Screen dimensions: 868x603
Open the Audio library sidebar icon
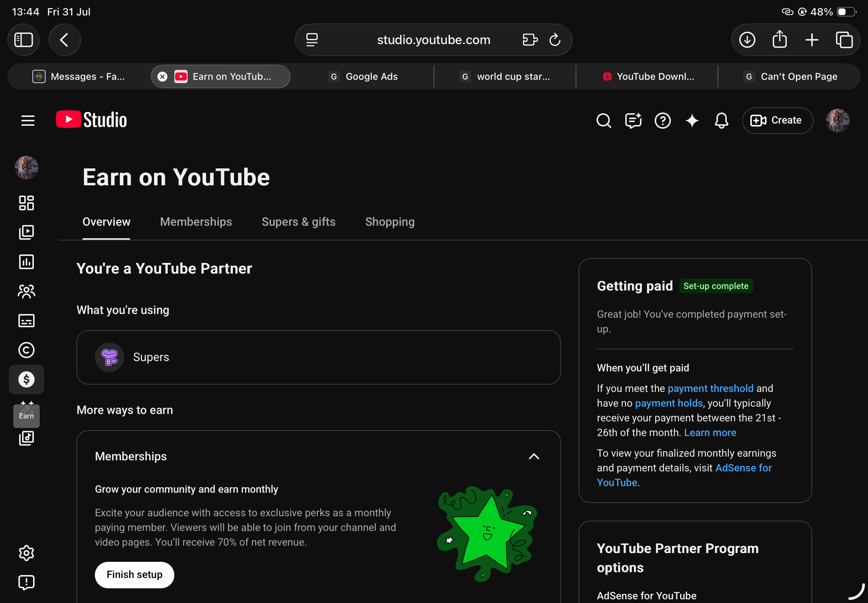[x=26, y=438]
